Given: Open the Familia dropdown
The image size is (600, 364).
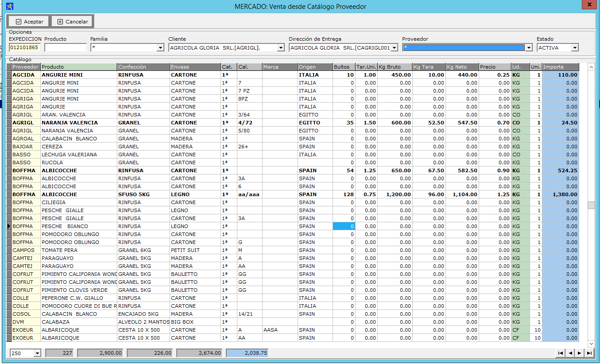Looking at the screenshot, I should pos(160,48).
